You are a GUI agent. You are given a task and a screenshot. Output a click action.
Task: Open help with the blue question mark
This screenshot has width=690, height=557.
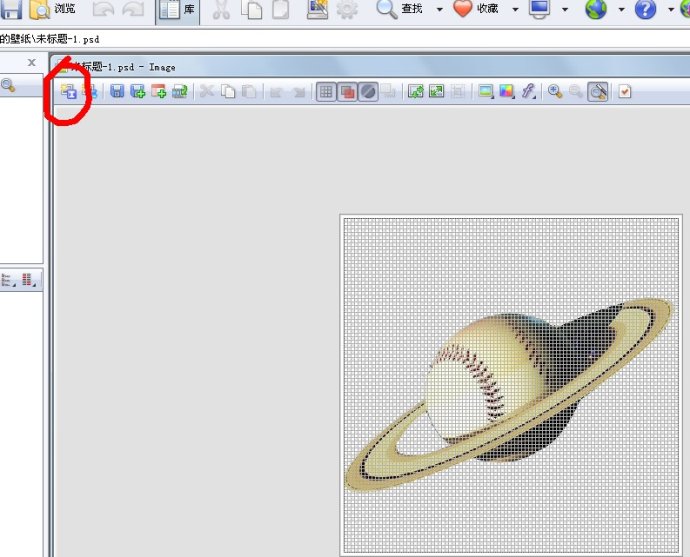646,9
